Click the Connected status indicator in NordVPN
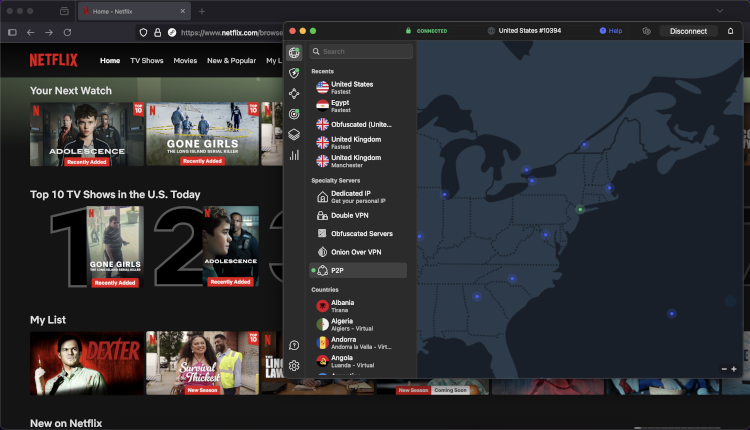Screen dimensions: 750x430 427,31
